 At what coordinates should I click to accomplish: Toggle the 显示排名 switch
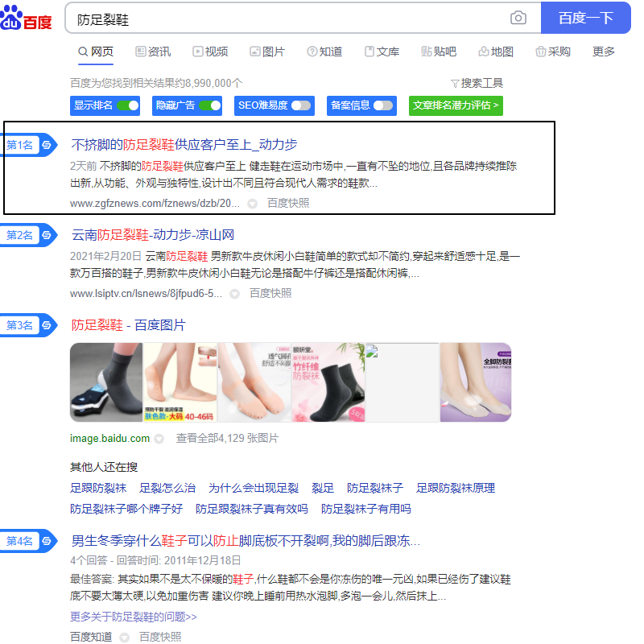point(128,105)
